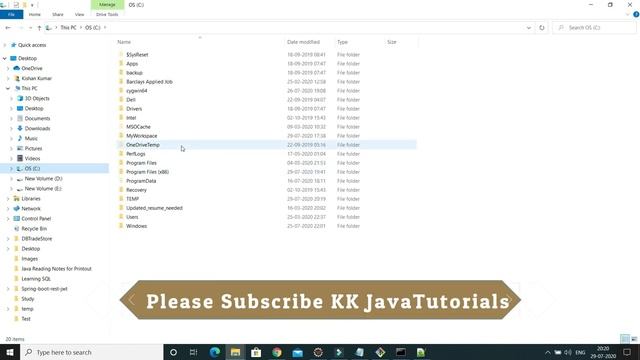Go up one folder level
The image size is (640, 360).
click(39, 28)
